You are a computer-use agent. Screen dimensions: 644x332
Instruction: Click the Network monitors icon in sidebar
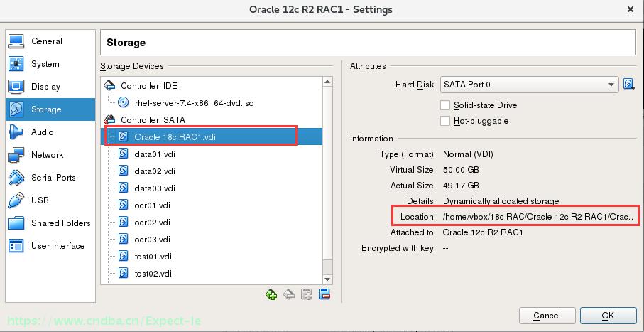point(16,155)
